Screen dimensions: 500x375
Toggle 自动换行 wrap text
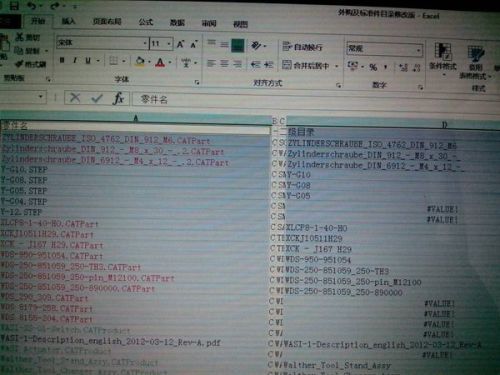303,47
